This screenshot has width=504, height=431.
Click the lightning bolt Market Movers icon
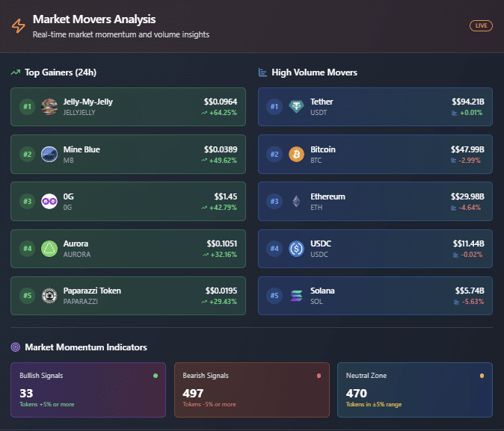click(x=18, y=26)
